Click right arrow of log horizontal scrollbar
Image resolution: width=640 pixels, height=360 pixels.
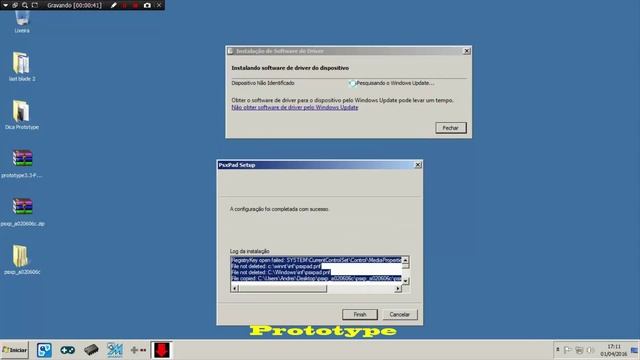point(398,289)
